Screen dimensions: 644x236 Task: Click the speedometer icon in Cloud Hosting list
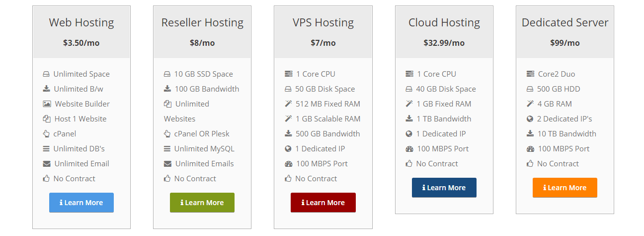pos(409,149)
